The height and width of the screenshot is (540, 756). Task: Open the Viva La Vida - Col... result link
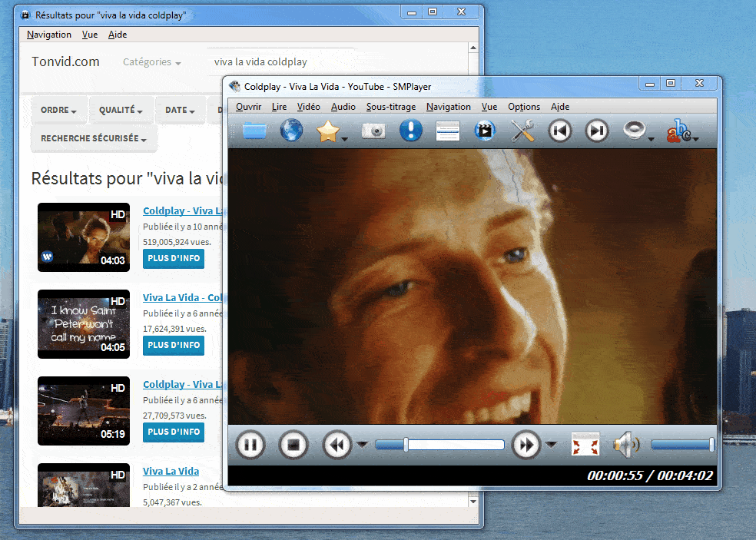(x=183, y=297)
